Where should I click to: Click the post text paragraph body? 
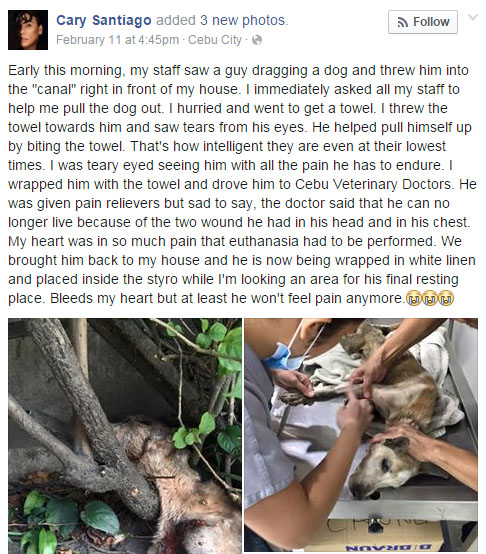(x=242, y=184)
